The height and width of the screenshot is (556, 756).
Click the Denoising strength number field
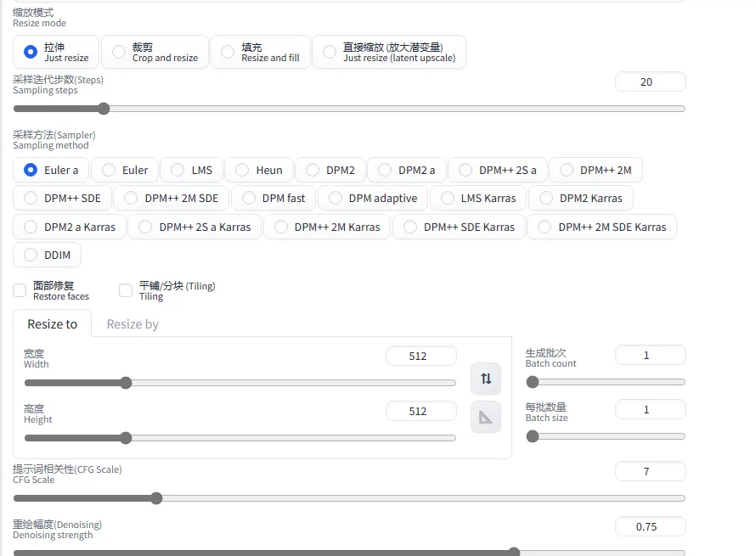(x=650, y=526)
